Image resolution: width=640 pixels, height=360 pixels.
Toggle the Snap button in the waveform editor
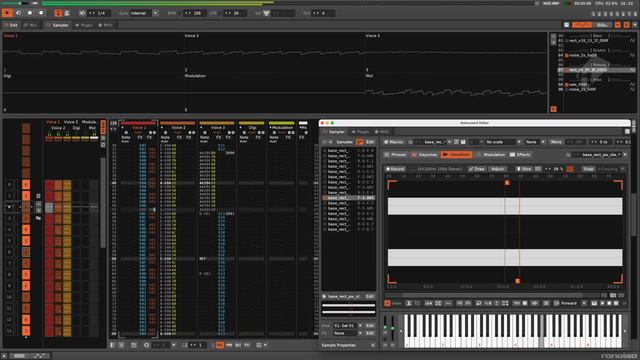pos(588,169)
